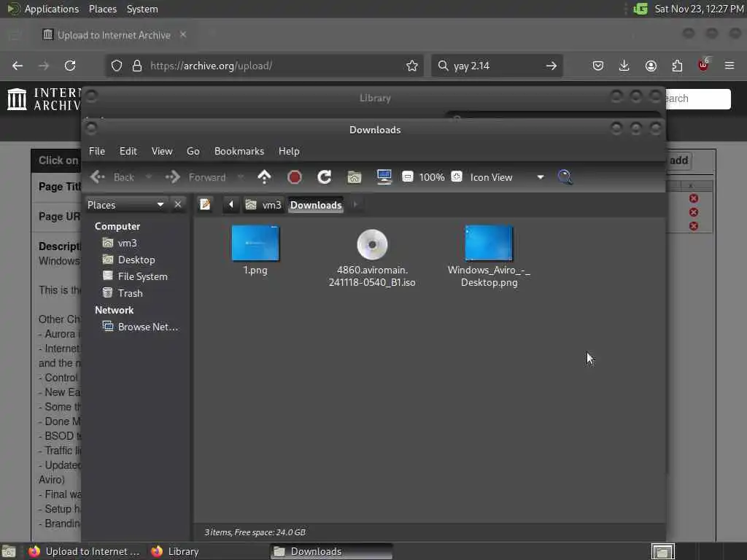Open Places sidebar type dropdown
The height and width of the screenshot is (560, 747).
[x=125, y=205]
